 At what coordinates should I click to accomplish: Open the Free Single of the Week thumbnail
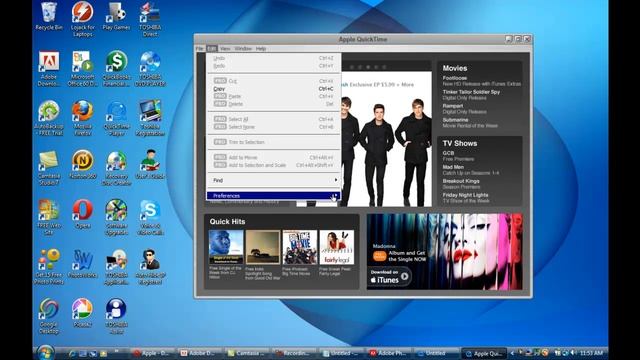pos(226,247)
